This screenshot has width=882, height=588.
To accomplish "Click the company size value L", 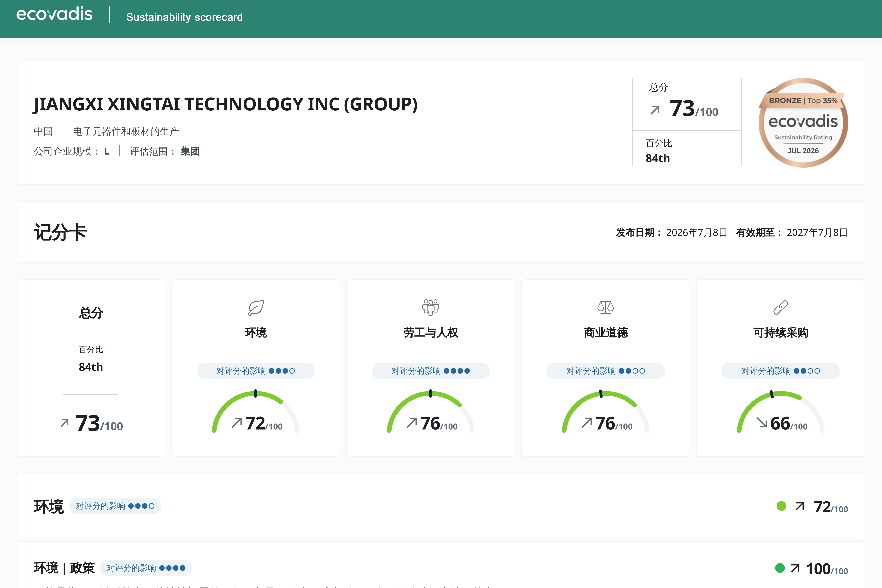I will tap(107, 151).
